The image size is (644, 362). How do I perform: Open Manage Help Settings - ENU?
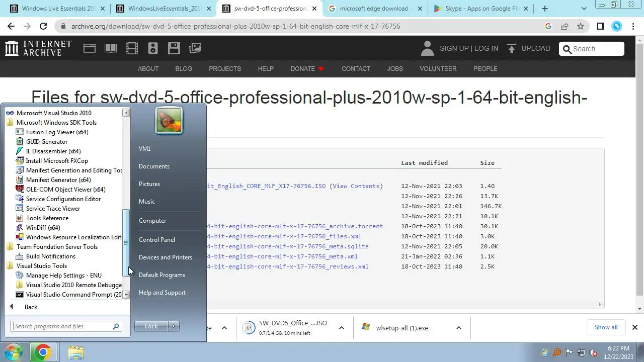[x=63, y=276]
